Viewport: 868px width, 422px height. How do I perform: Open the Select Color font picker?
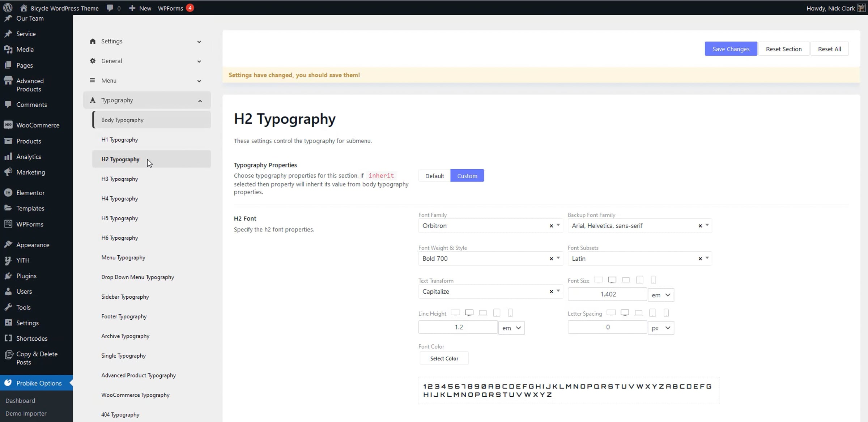pos(444,358)
